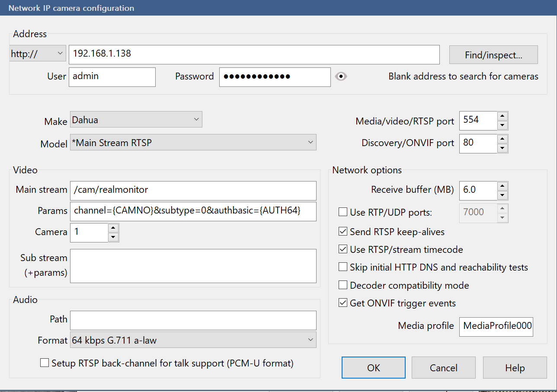The image size is (557, 392).
Task: Uncheck Send RTSP keep-alives
Action: [x=343, y=232]
